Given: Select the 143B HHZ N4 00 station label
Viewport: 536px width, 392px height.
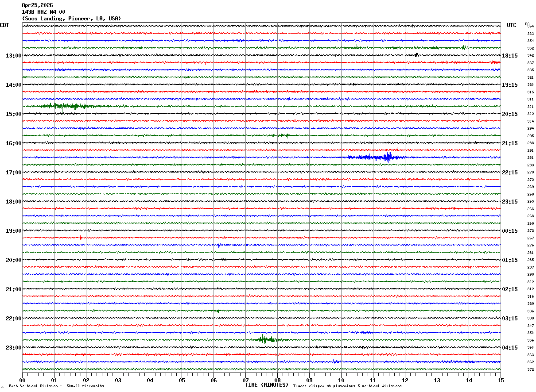Looking at the screenshot, I should point(43,12).
